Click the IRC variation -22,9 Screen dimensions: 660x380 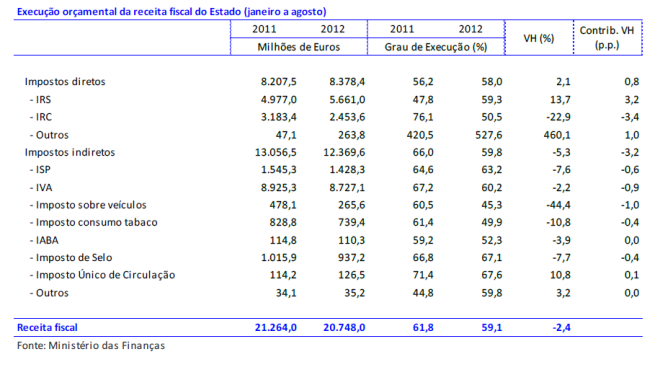[558, 117]
